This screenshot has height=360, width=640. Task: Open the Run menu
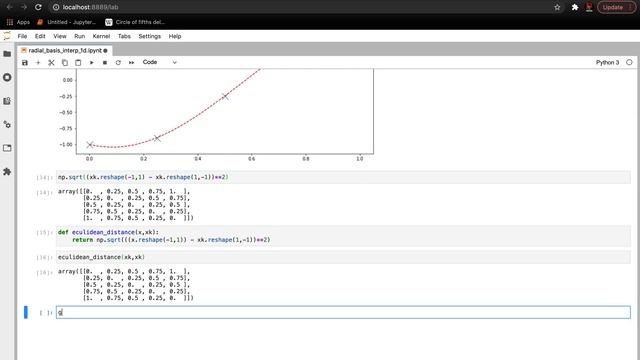(80, 36)
